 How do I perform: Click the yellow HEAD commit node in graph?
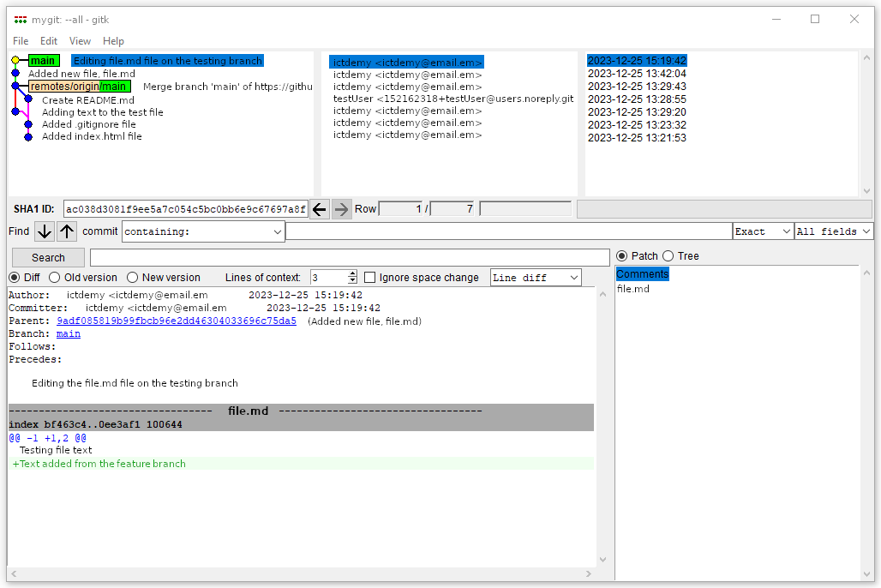pos(15,61)
